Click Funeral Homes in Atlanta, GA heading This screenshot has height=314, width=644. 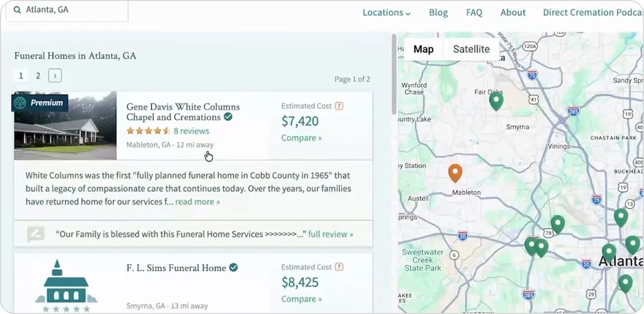[75, 56]
